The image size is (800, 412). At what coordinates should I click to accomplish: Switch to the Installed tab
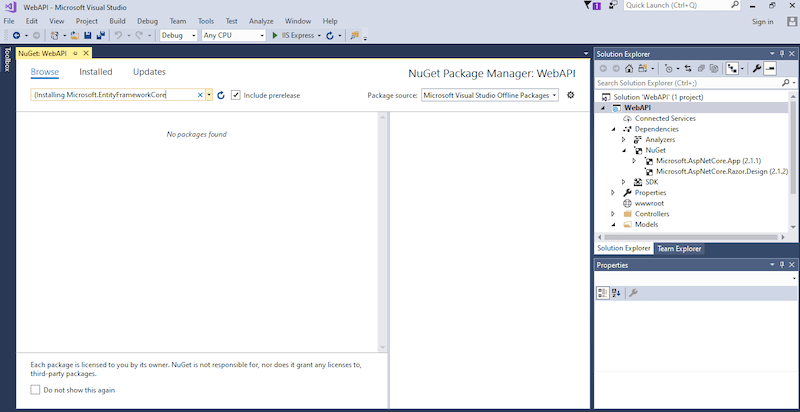click(x=95, y=72)
